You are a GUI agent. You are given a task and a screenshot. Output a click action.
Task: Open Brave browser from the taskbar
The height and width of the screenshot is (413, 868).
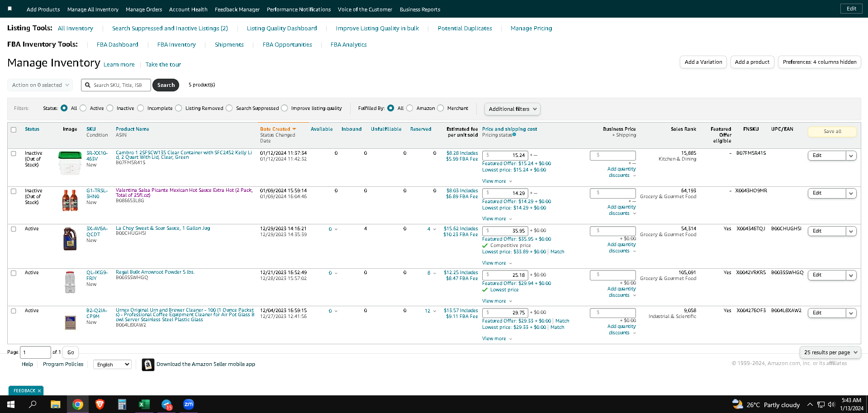tap(100, 404)
